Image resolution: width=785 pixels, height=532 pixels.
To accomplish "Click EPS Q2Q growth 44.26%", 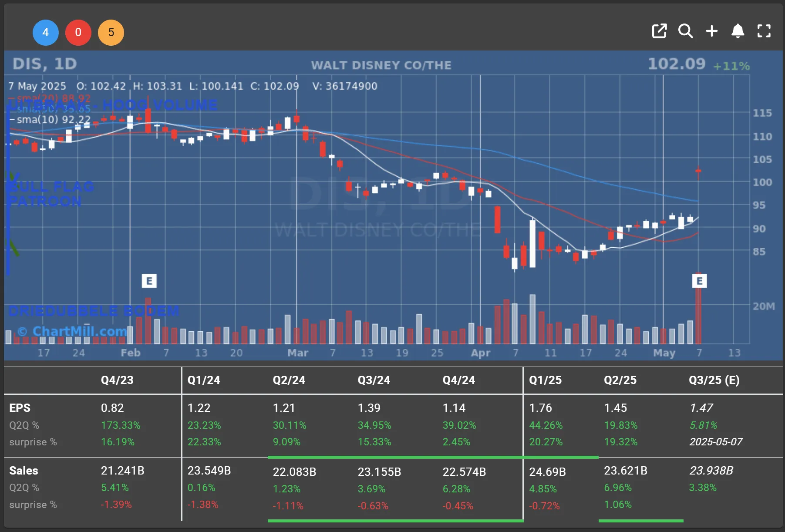I will [x=546, y=425].
